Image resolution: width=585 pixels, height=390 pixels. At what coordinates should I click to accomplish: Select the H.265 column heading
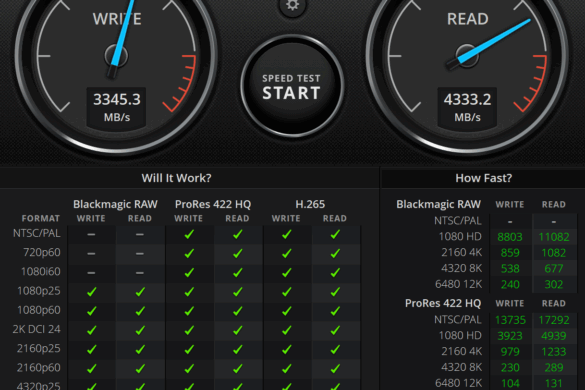(x=310, y=204)
